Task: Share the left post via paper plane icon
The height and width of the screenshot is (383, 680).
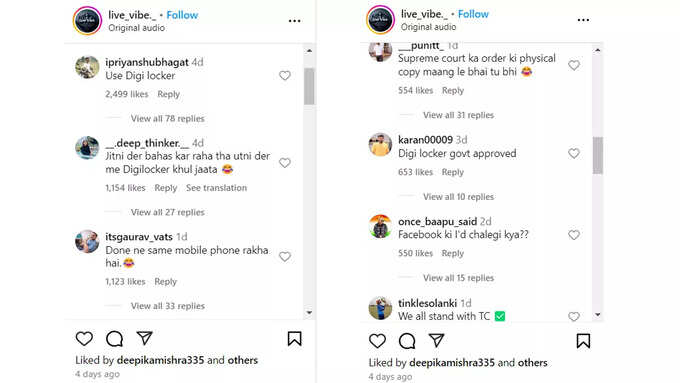Action: pos(144,338)
